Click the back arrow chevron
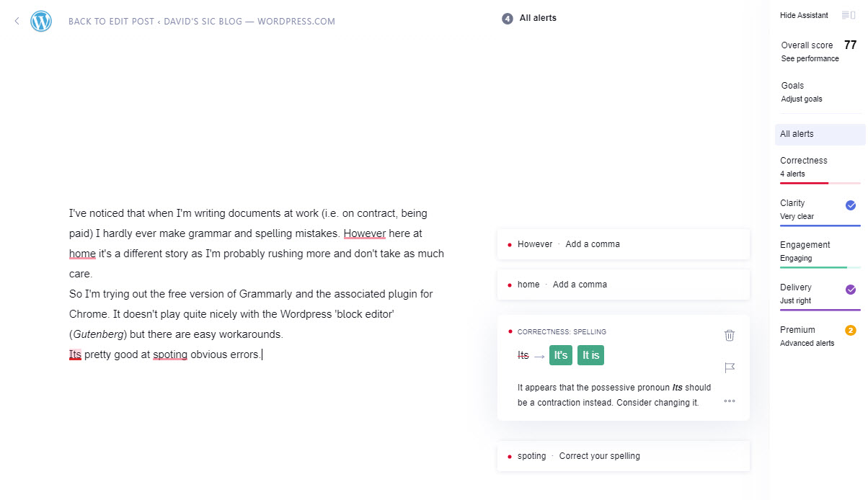This screenshot has height=500, width=868. click(x=17, y=21)
